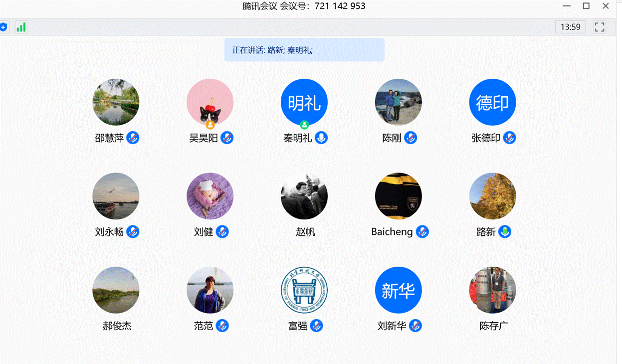
Task: Click the participant name 郝俊杰
Action: coord(117,326)
